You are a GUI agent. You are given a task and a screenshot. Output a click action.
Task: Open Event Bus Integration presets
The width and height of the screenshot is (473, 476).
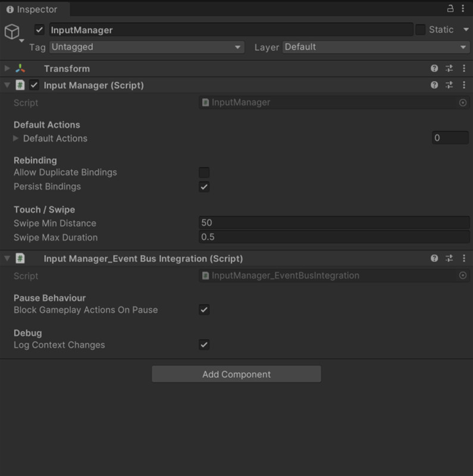[x=449, y=258]
